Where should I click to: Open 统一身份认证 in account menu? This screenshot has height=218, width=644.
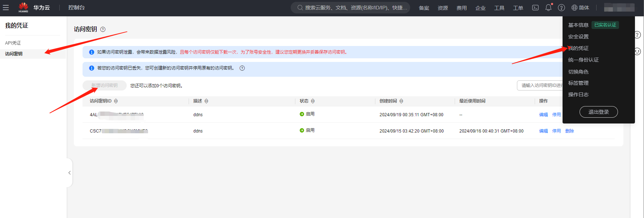[x=583, y=60]
